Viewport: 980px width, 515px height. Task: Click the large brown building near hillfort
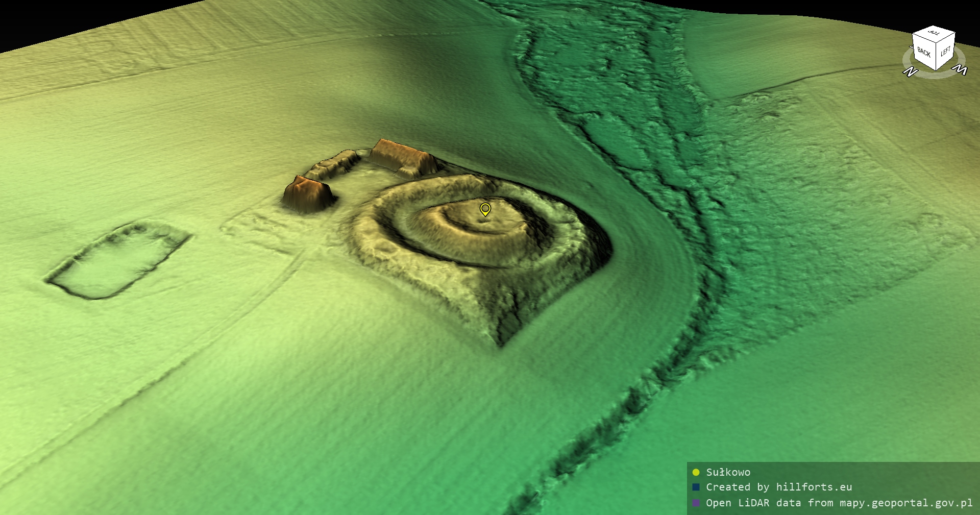[403, 156]
